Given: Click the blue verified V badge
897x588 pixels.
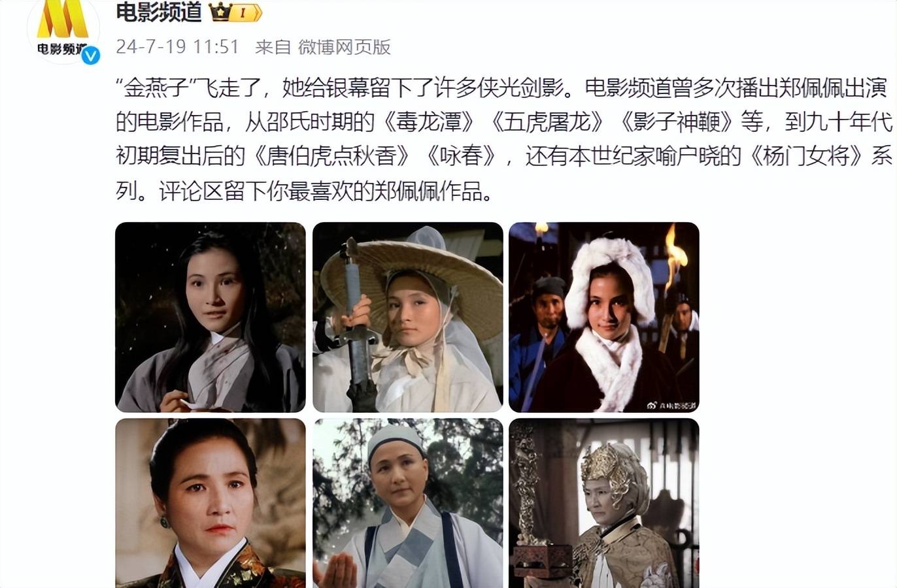Looking at the screenshot, I should [x=90, y=56].
